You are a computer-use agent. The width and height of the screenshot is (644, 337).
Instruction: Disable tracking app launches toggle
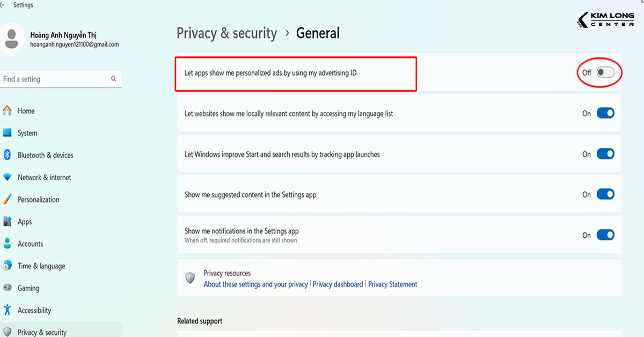[x=605, y=154]
